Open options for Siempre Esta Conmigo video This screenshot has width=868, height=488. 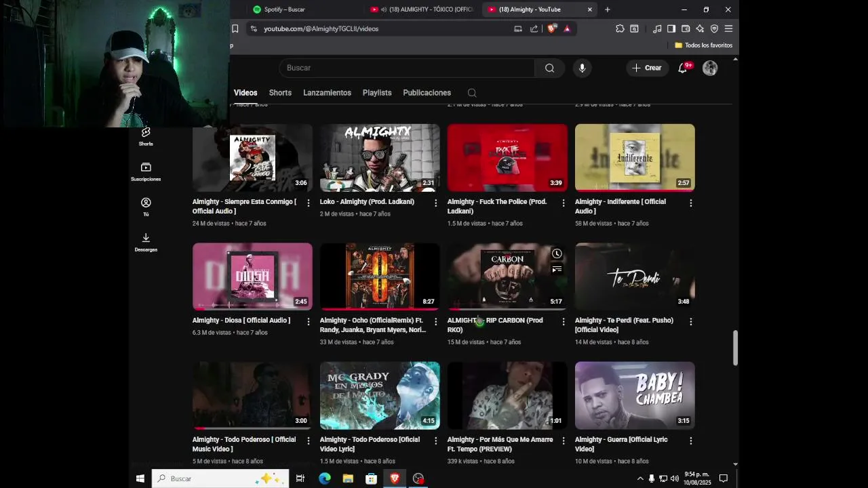coord(308,203)
